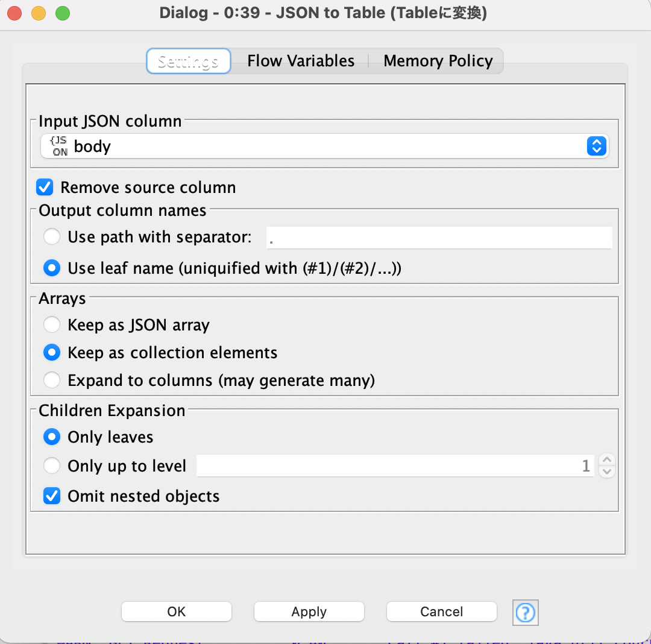
Task: Select Keep as JSON array option
Action: 52,324
